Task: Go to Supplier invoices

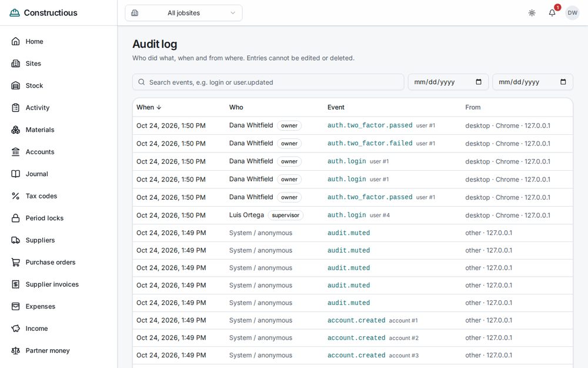Action: 58,284
